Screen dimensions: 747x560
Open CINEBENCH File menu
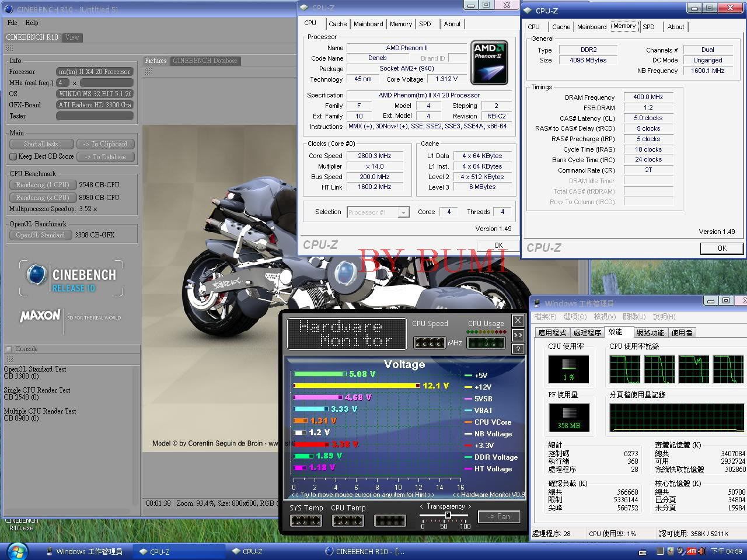pos(12,23)
